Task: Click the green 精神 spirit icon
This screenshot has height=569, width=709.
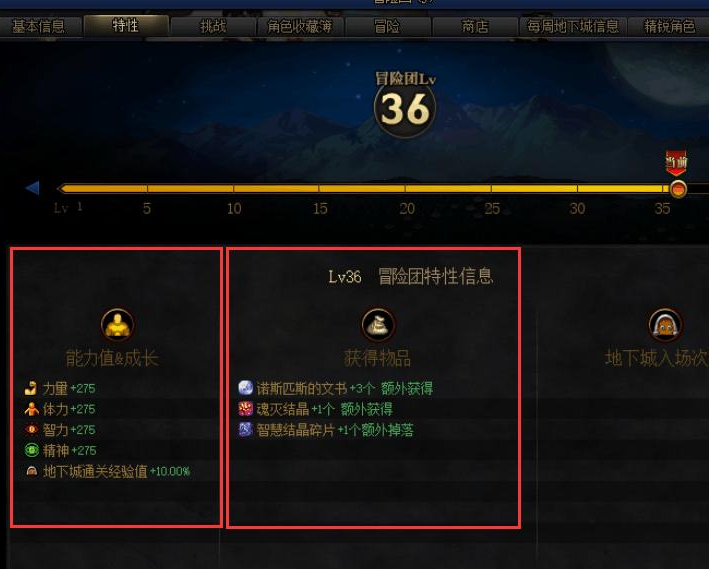Action: point(31,450)
